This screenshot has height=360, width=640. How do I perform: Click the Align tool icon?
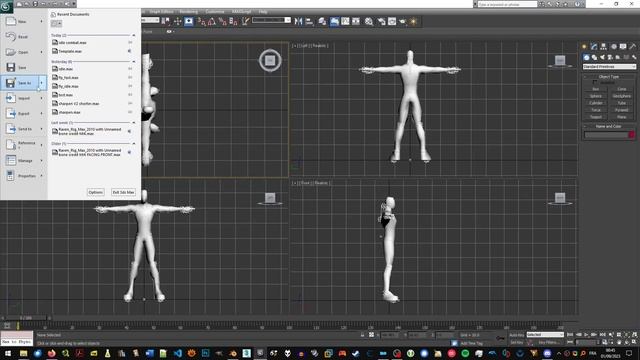pyautogui.click(x=309, y=22)
